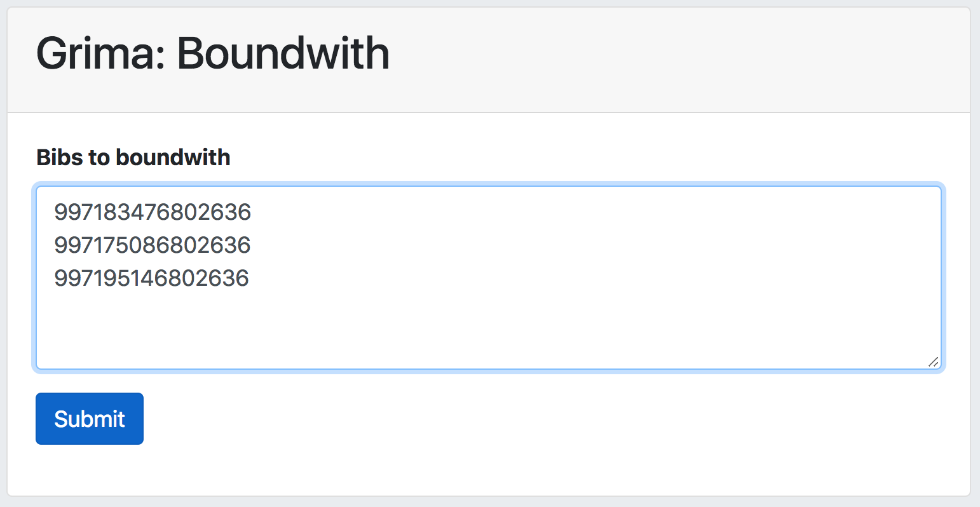Click the end of the last bib line
The image size is (980, 507).
point(251,278)
